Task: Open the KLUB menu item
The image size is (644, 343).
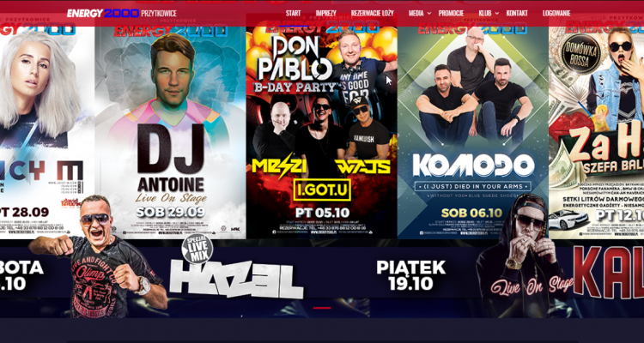Action: (x=485, y=13)
